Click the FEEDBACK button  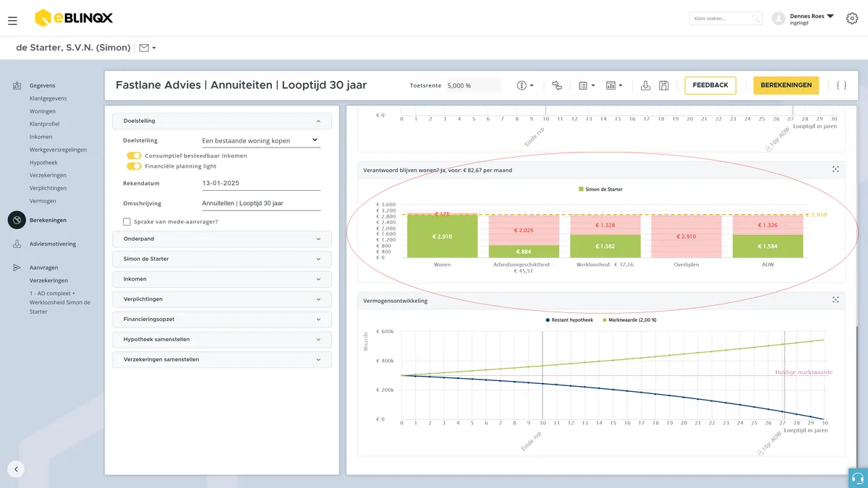pos(710,85)
